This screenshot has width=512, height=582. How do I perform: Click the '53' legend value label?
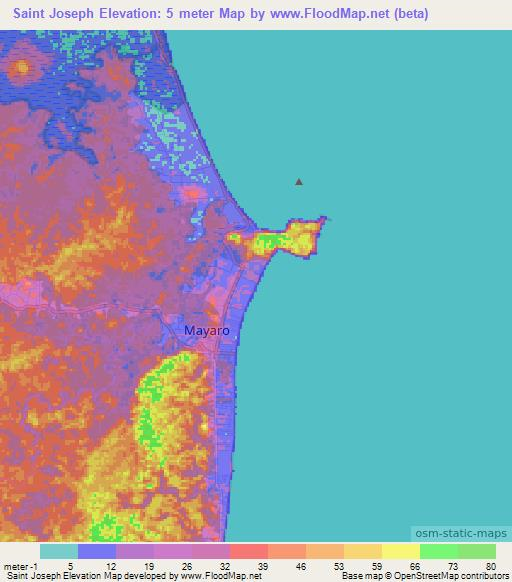pos(339,566)
